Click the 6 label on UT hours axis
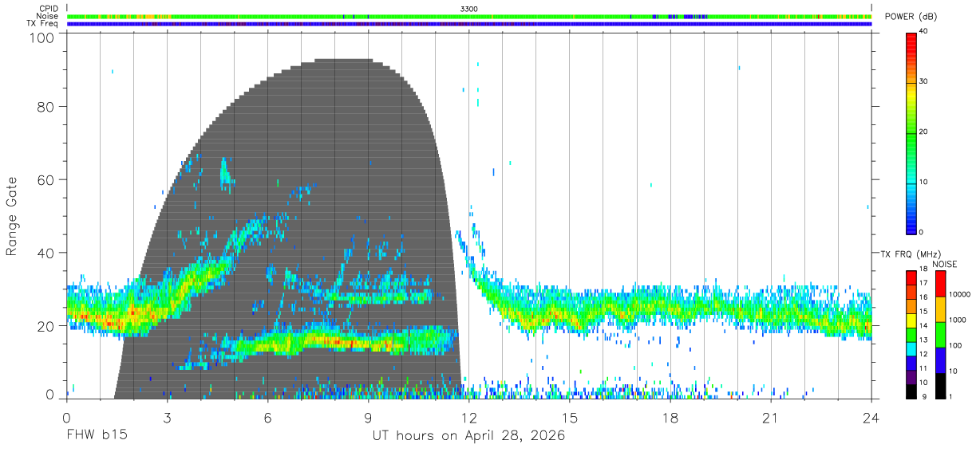Screen dimensions: 980x452 point(267,417)
